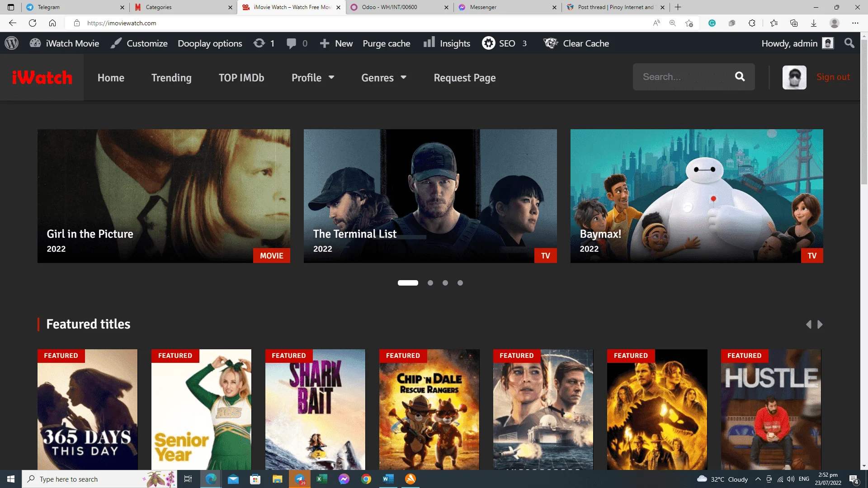This screenshot has width=868, height=488.
Task: Select the fourth slider pagination dot
Action: click(x=460, y=283)
